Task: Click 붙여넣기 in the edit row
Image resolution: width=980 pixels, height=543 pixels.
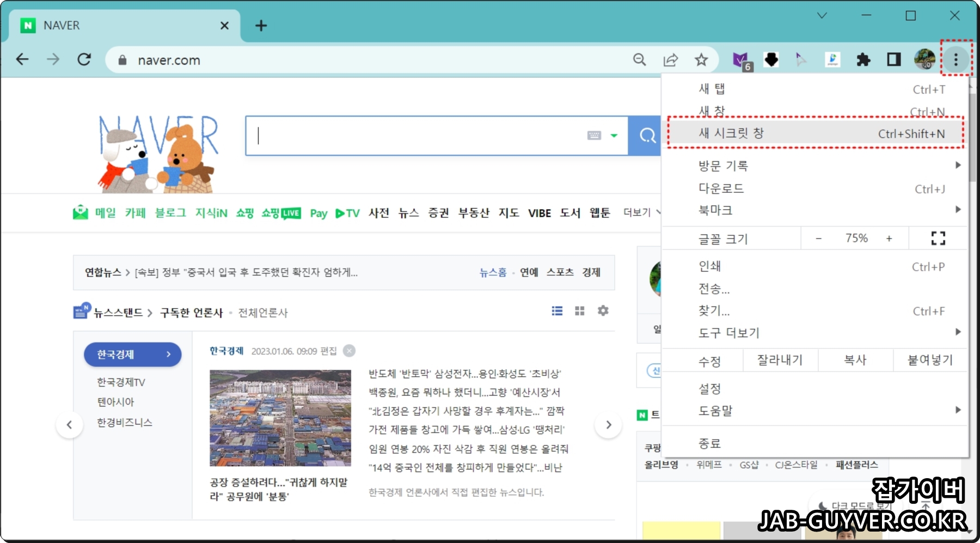Action: point(930,360)
